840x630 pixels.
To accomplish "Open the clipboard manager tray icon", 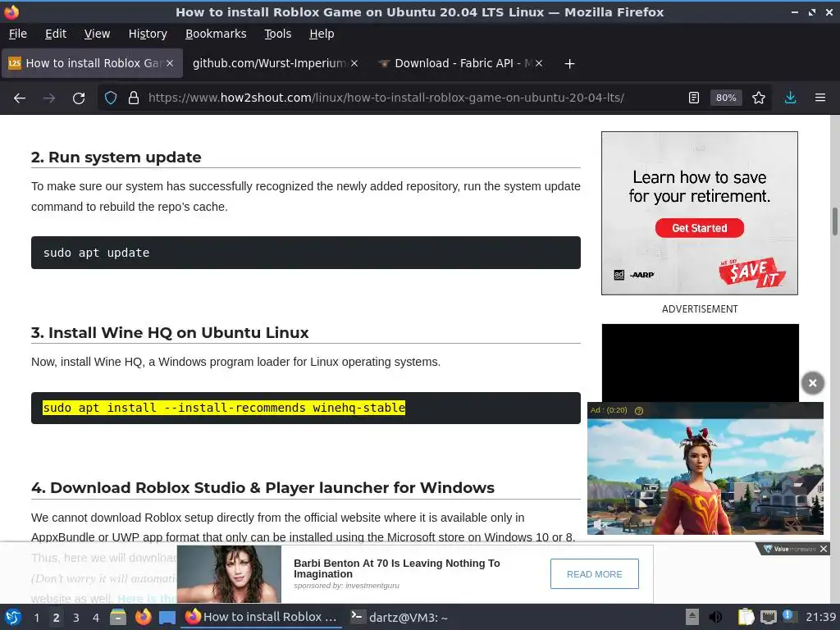I will [x=746, y=617].
